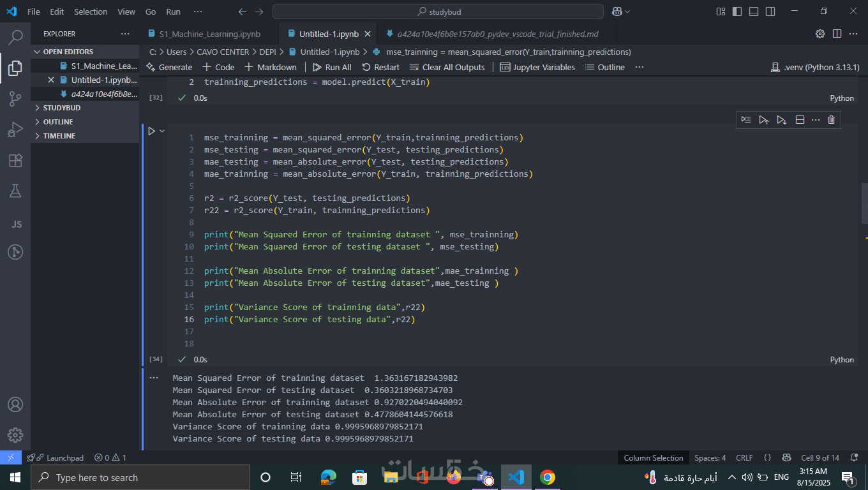Run by line cell toolbar icon
Viewport: 868px width, 490px height.
(x=746, y=119)
